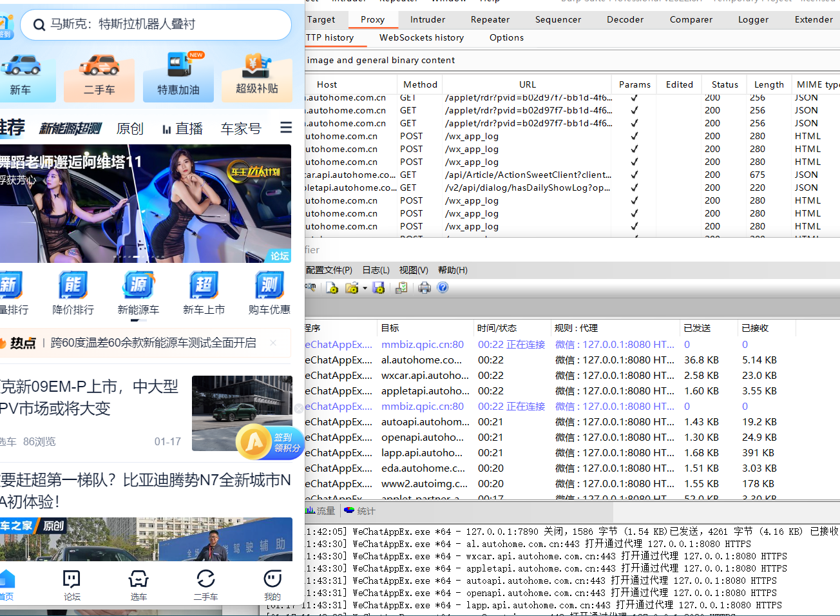The height and width of the screenshot is (616, 840).
Task: Open the green car article thumbnail
Action: pyautogui.click(x=242, y=413)
